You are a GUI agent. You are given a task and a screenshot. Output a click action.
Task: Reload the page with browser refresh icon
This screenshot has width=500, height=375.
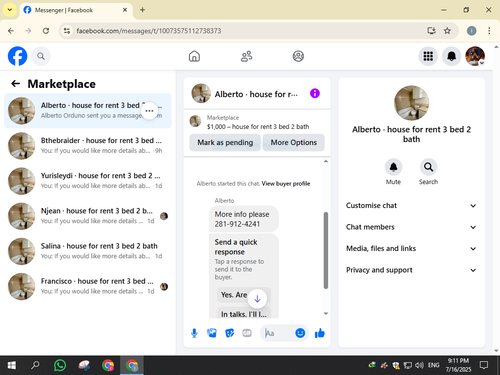(46, 31)
